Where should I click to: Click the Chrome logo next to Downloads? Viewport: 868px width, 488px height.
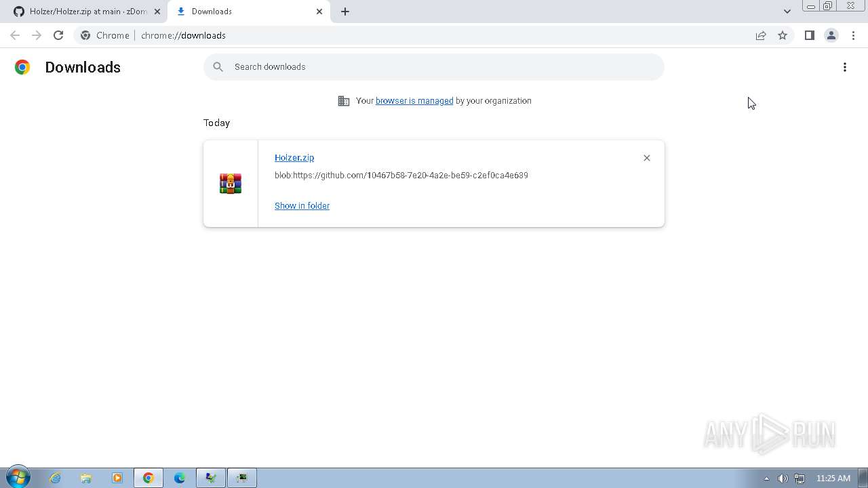click(22, 67)
